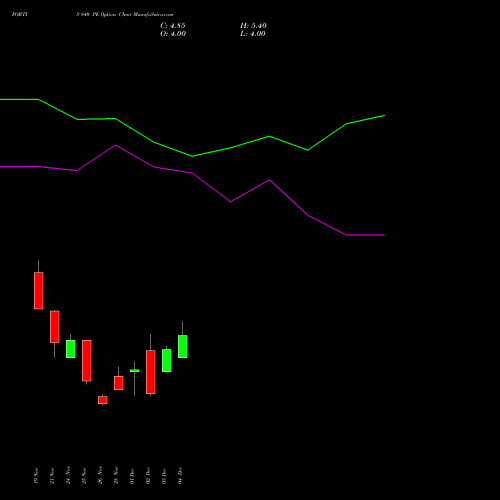This screenshot has width=500, height=500.
Task: Click the close value C: 4.85
Action: 173,26
